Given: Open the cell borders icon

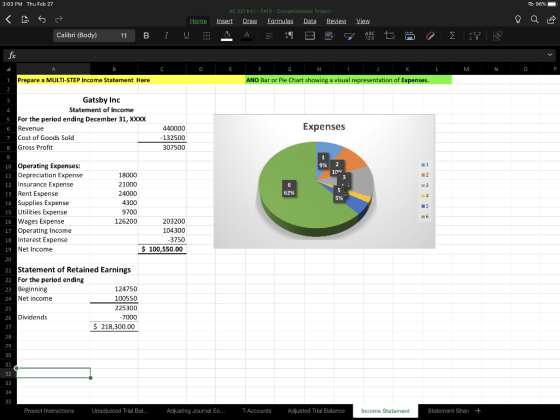Looking at the screenshot, I should pos(206,36).
